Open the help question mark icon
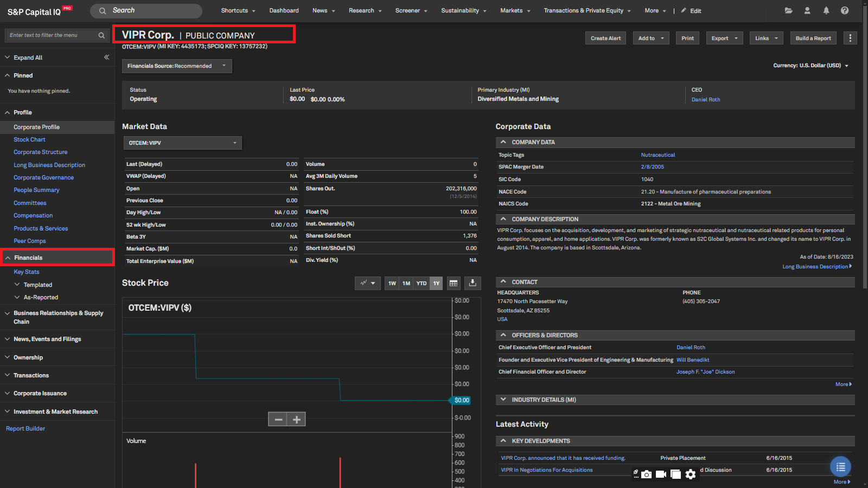868x488 pixels. point(845,10)
